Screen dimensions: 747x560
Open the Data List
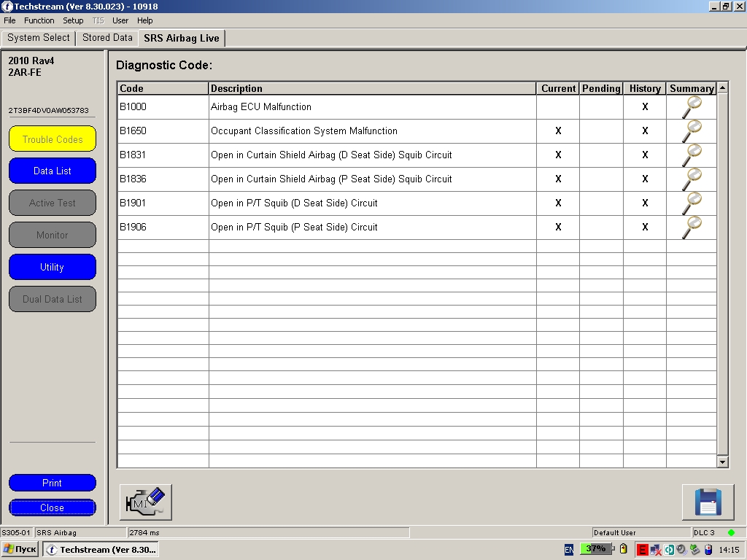(53, 171)
